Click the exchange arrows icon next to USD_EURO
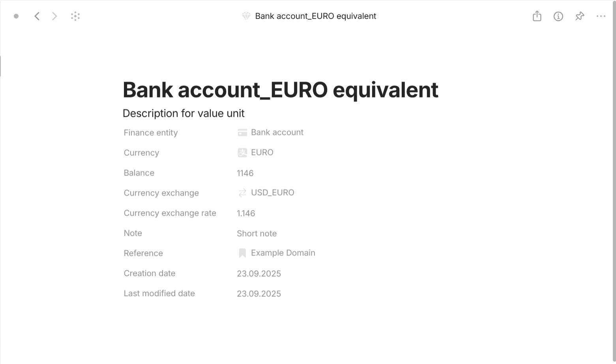Image resolution: width=616 pixels, height=364 pixels. click(242, 193)
